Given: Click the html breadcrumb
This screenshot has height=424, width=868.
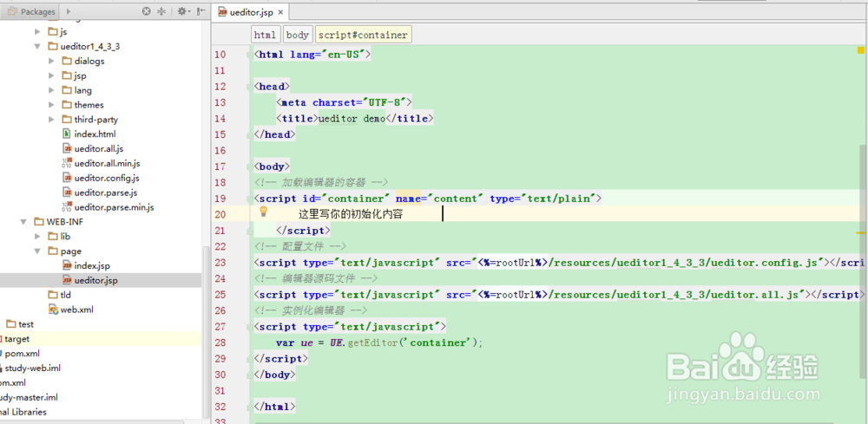Looking at the screenshot, I should pyautogui.click(x=265, y=35).
